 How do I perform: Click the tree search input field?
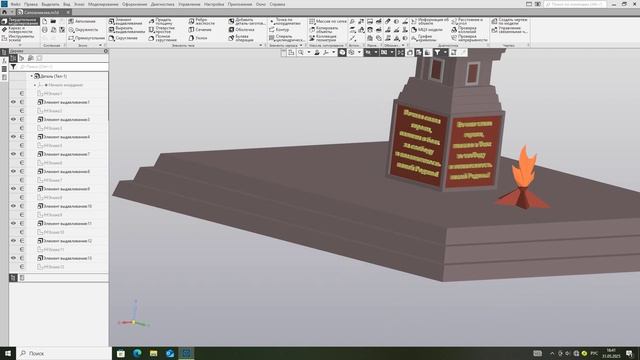click(63, 67)
